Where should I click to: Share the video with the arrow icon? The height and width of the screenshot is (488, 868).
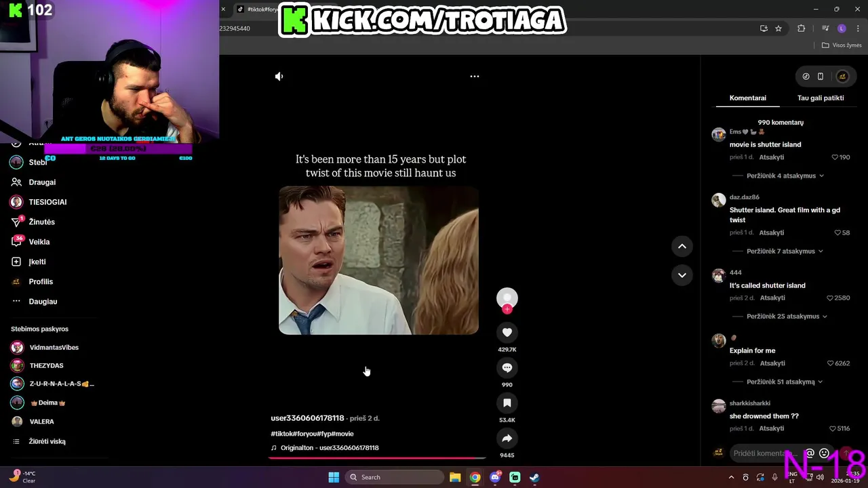pyautogui.click(x=507, y=438)
